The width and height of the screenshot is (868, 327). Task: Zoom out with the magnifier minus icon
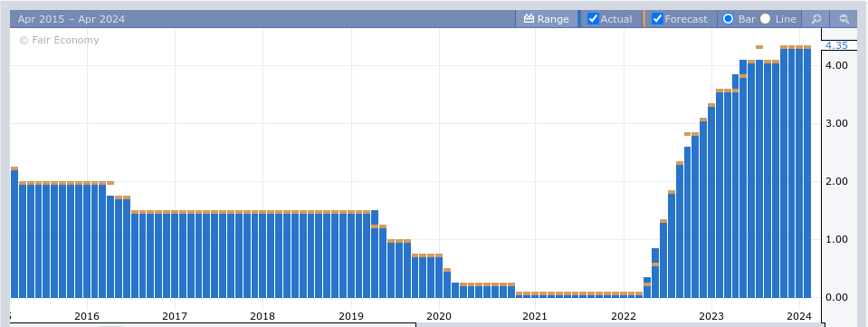point(844,19)
